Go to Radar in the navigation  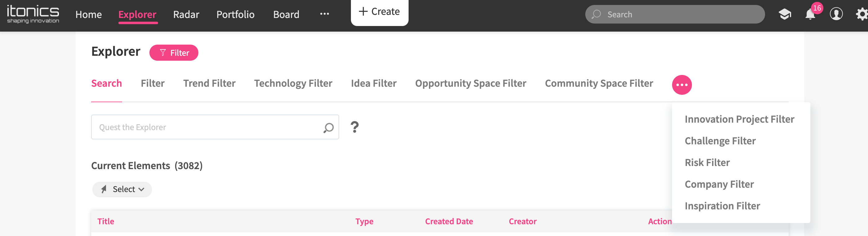point(186,15)
